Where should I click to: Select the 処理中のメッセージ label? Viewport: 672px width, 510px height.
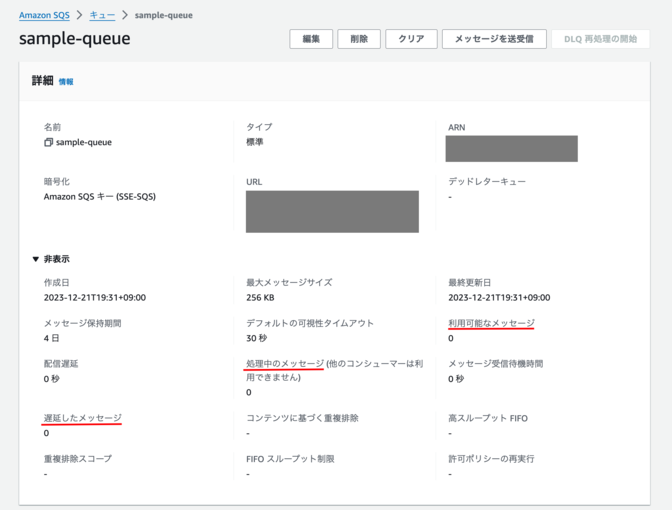click(285, 363)
